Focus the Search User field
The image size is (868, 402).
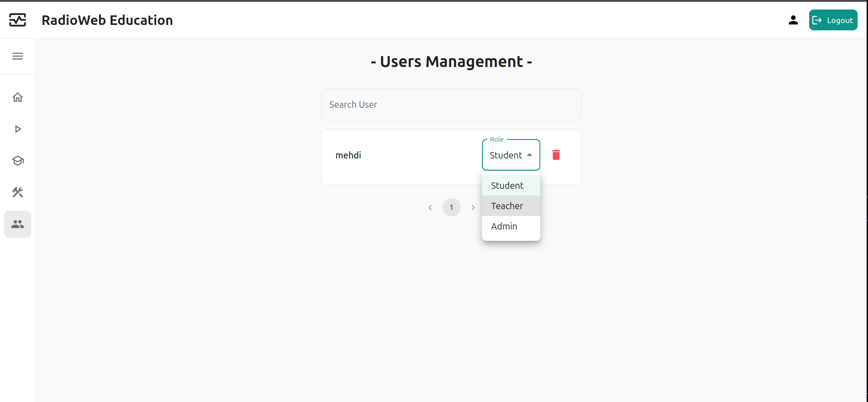[x=451, y=105]
